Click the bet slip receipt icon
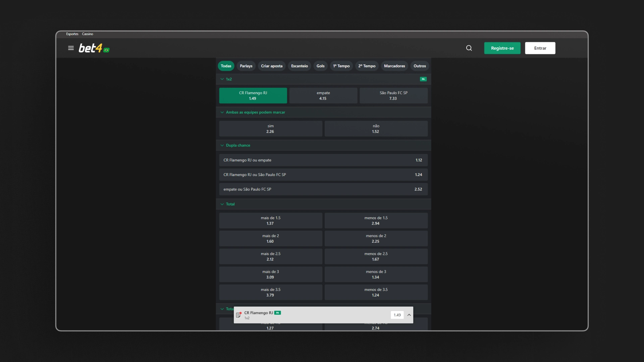Image resolution: width=644 pixels, height=362 pixels. pyautogui.click(x=238, y=315)
